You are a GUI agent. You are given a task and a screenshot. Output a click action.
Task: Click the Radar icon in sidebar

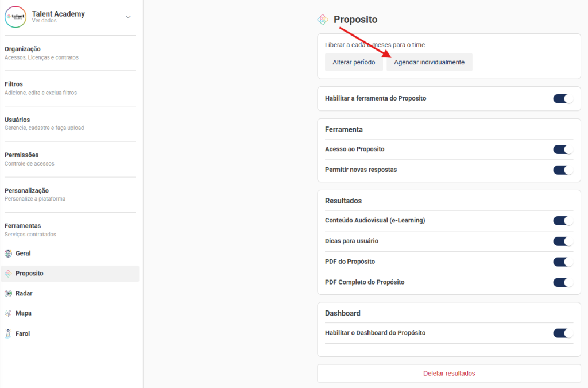(9, 294)
